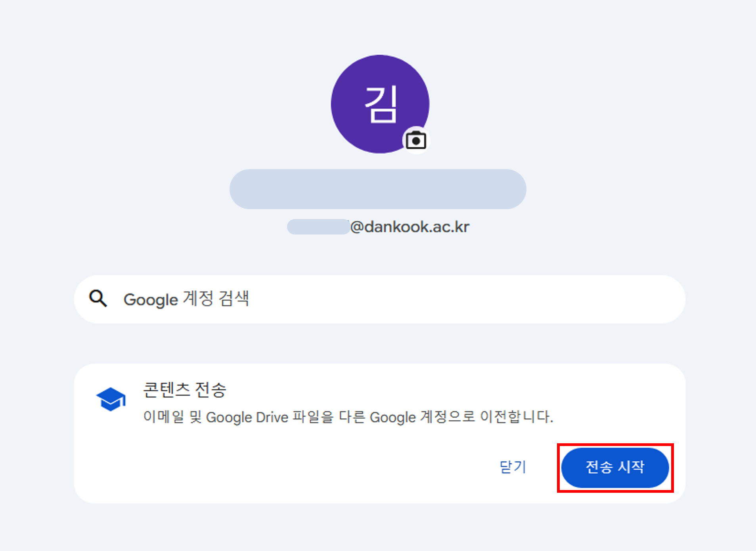Click the camera icon on profile picture
Image resolution: width=756 pixels, height=551 pixels.
(416, 141)
